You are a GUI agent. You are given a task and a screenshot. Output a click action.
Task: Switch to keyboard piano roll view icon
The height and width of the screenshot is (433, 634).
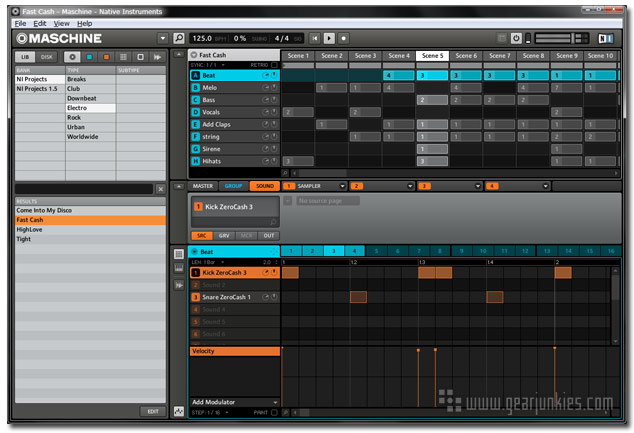pos(179,268)
